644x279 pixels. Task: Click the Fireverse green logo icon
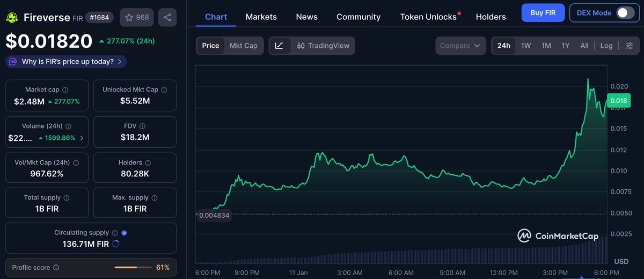[x=12, y=18]
